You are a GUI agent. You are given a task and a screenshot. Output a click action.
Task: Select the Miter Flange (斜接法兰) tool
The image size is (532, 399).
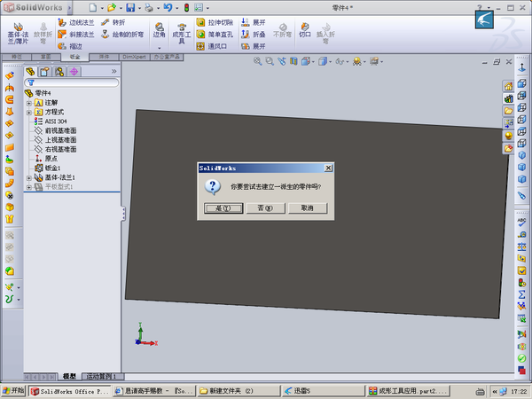coord(75,35)
